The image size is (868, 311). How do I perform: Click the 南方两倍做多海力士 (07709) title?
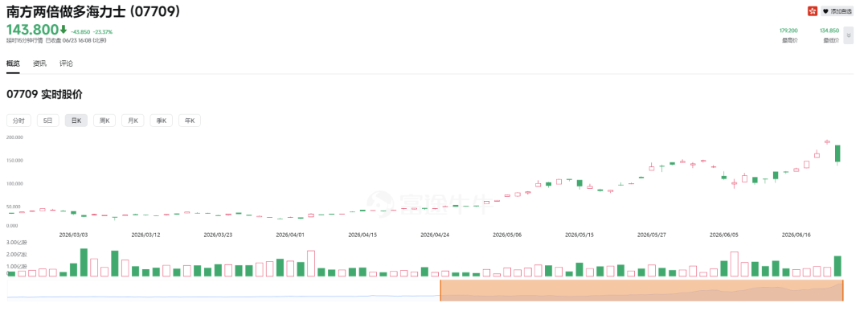point(93,11)
